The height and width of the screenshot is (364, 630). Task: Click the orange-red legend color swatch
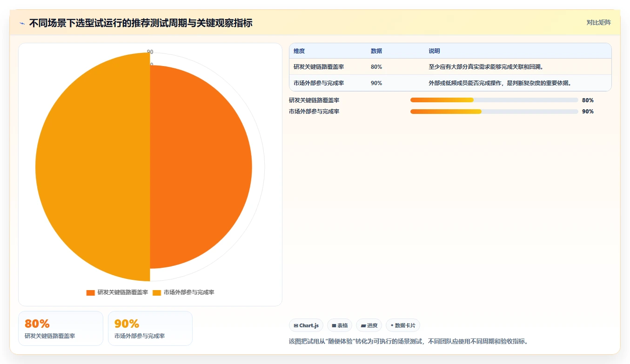(90, 293)
